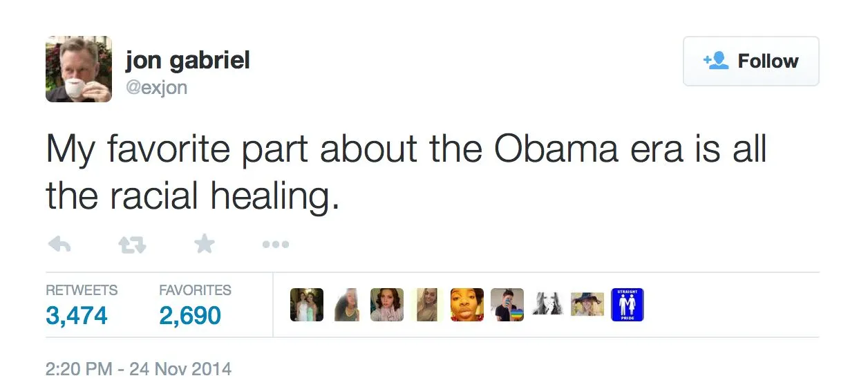The width and height of the screenshot is (868, 387).
Task: Open the jon gabriel profile name link
Action: (187, 61)
